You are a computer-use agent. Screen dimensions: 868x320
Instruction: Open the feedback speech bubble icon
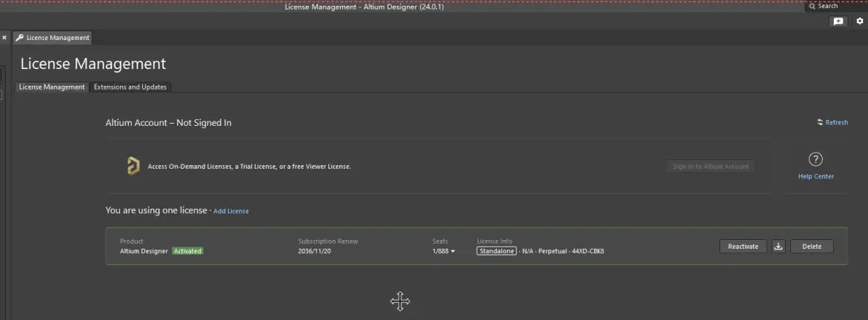click(x=839, y=22)
